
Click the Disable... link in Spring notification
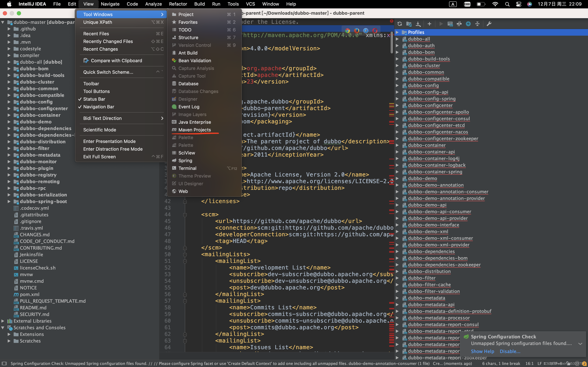(x=510, y=351)
